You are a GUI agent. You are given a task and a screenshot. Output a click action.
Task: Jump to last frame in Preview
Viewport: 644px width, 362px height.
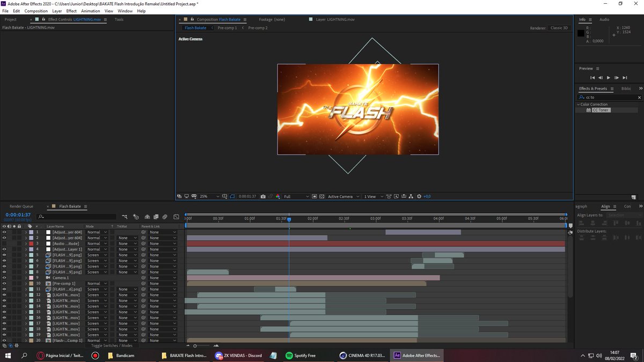(x=625, y=78)
